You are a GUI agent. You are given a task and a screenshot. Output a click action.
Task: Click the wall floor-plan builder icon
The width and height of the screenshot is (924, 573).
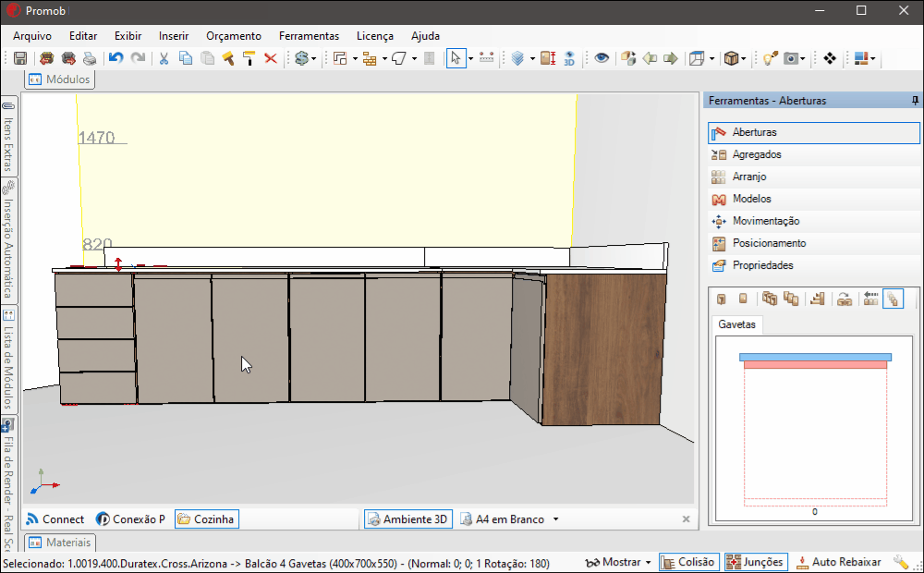point(340,58)
